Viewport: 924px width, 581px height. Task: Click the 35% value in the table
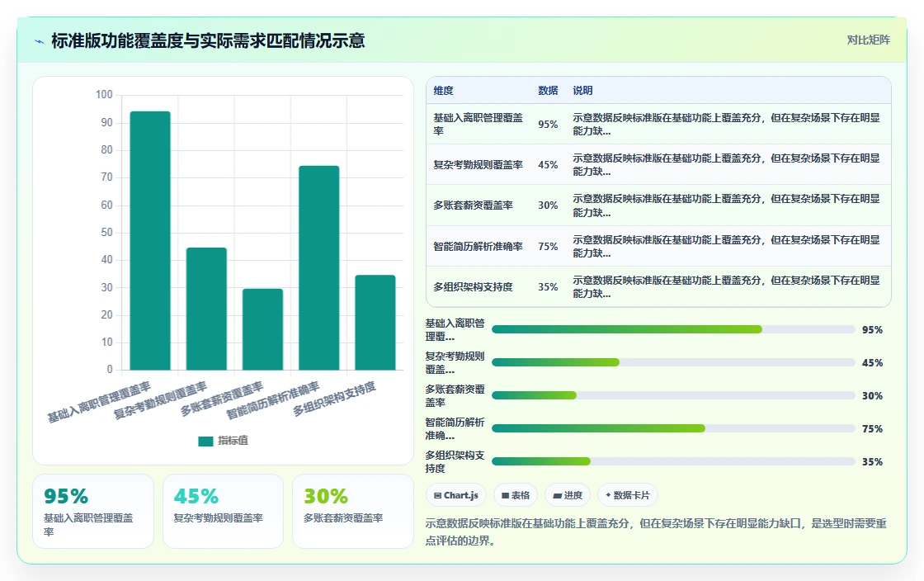pos(548,287)
